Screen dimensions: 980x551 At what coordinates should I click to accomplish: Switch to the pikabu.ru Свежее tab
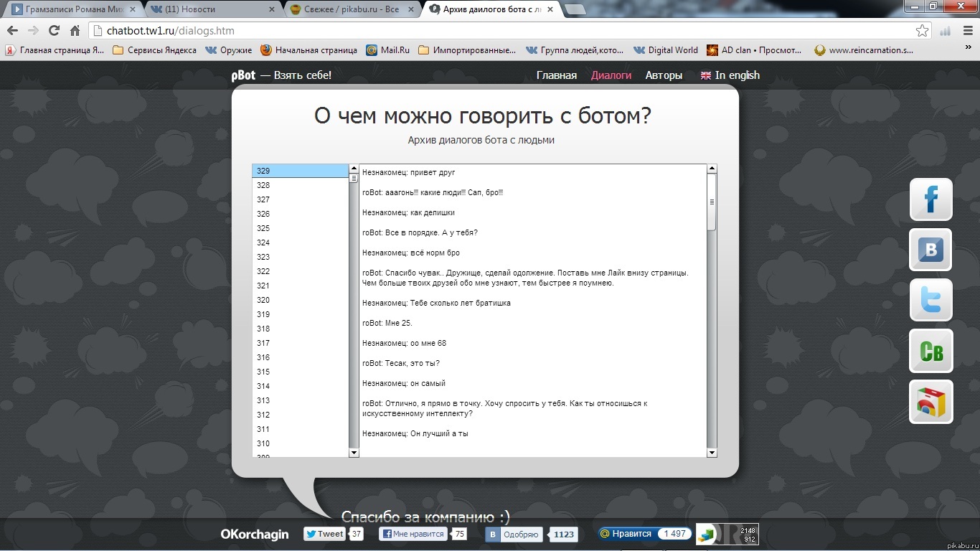click(x=349, y=9)
